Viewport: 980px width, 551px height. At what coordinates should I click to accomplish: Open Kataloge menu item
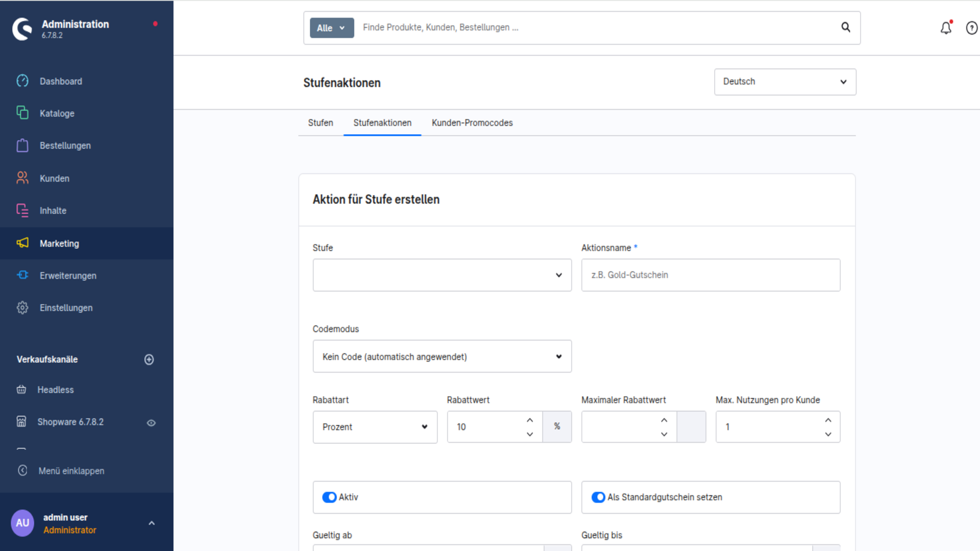[x=87, y=113]
